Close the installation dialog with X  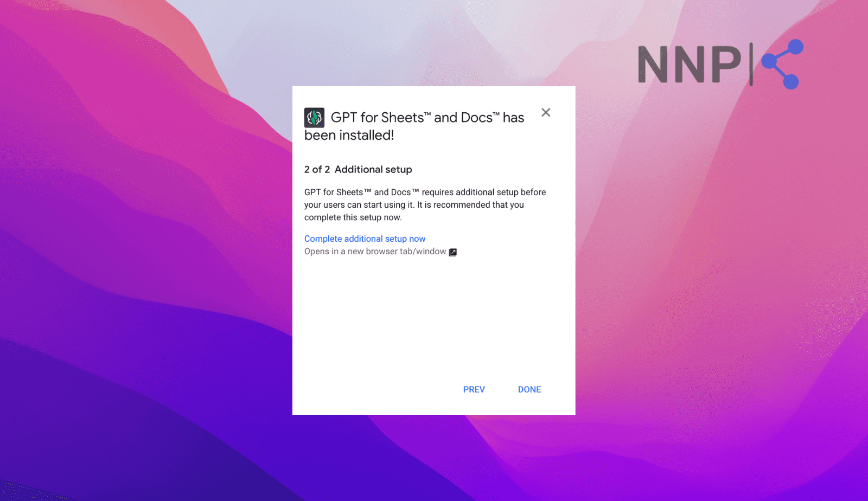tap(546, 112)
